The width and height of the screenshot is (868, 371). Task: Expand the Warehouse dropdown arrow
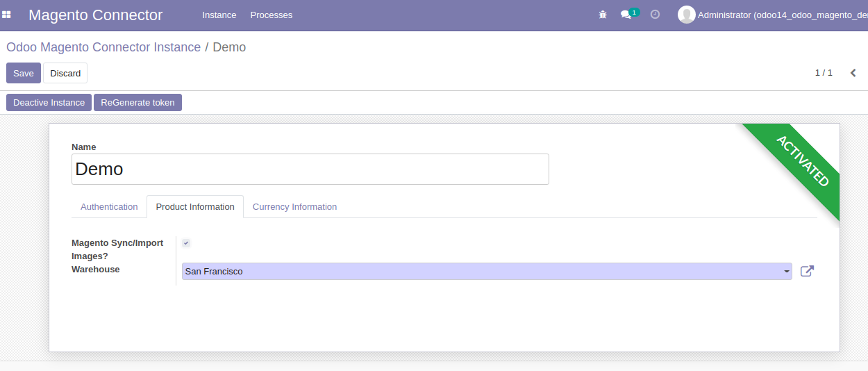point(787,272)
